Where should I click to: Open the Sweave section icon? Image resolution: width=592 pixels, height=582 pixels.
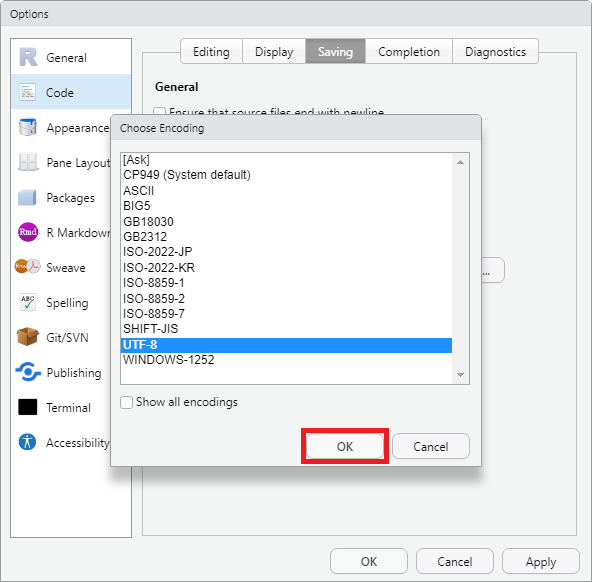point(28,266)
